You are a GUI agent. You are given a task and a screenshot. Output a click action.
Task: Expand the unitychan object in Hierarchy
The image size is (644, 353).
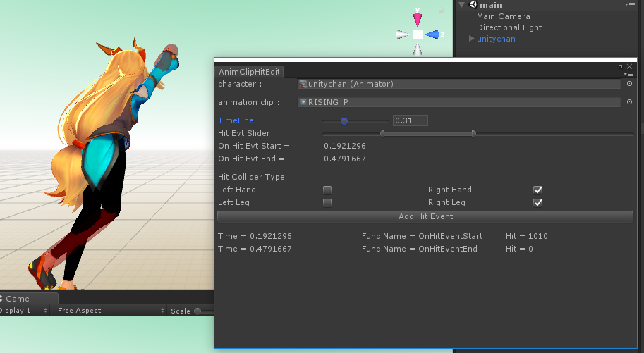(x=471, y=39)
